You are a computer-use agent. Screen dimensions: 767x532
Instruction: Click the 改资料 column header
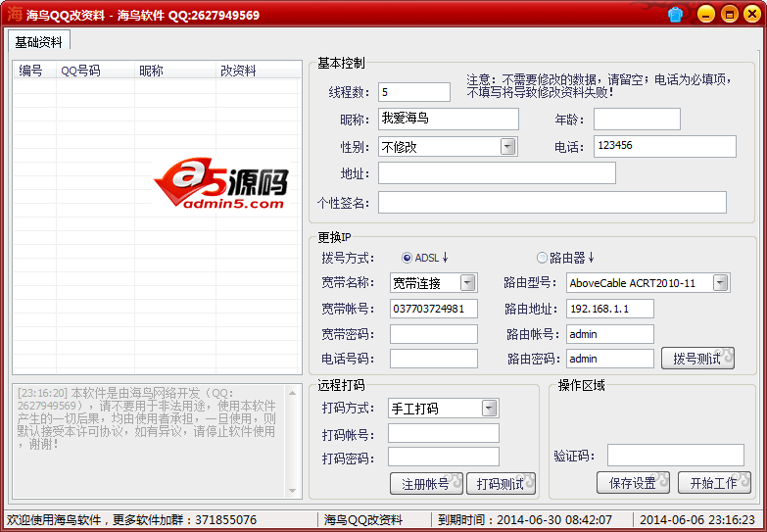(258, 71)
